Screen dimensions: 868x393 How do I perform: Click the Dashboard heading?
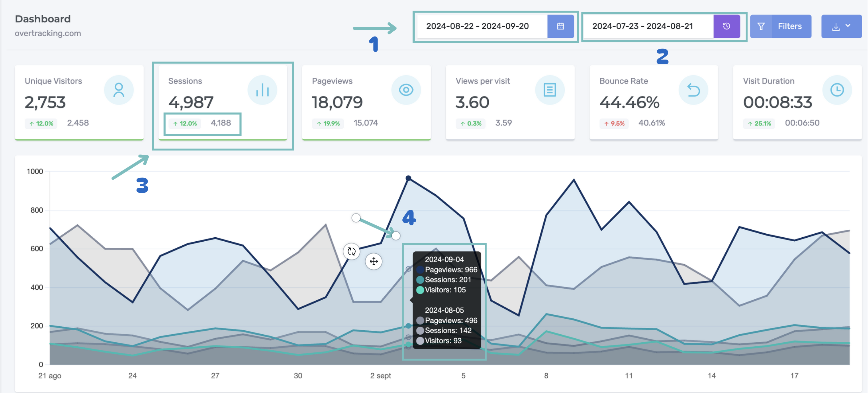click(43, 19)
